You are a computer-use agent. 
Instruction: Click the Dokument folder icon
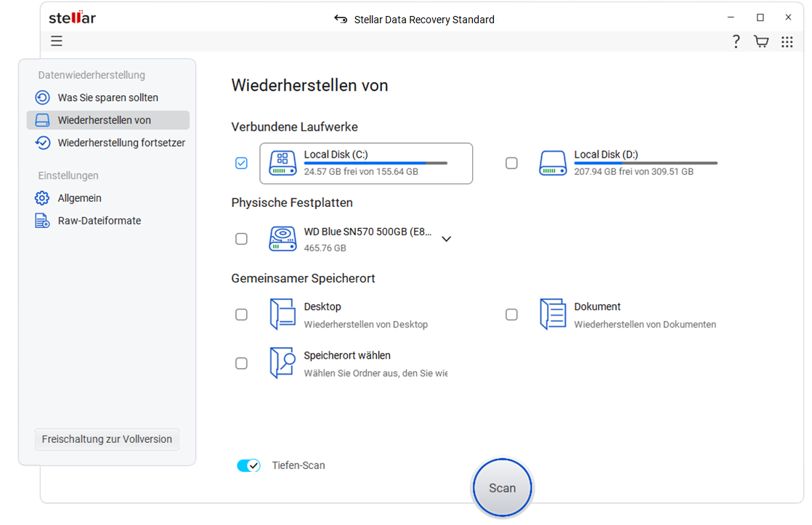(553, 314)
